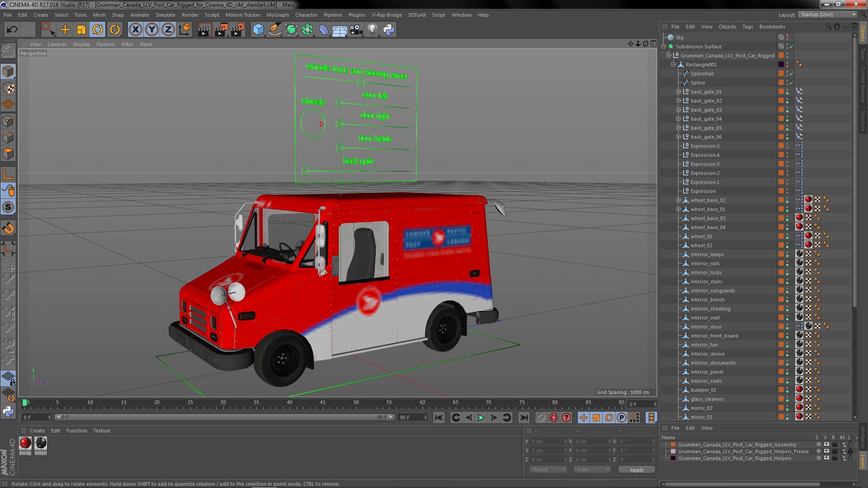Toggle X axis lock icon
Image resolution: width=868 pixels, height=488 pixels.
(135, 30)
